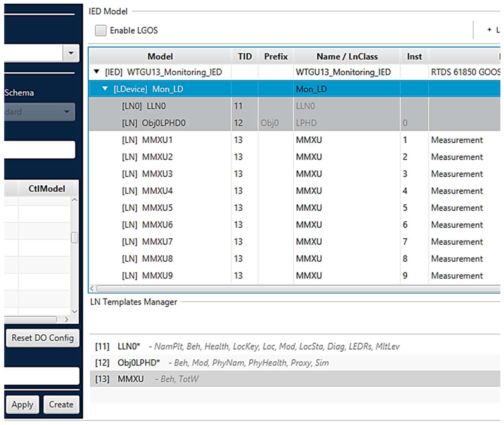Select the Obj0LPHD* template entry 12
504x425 pixels.
(x=138, y=363)
